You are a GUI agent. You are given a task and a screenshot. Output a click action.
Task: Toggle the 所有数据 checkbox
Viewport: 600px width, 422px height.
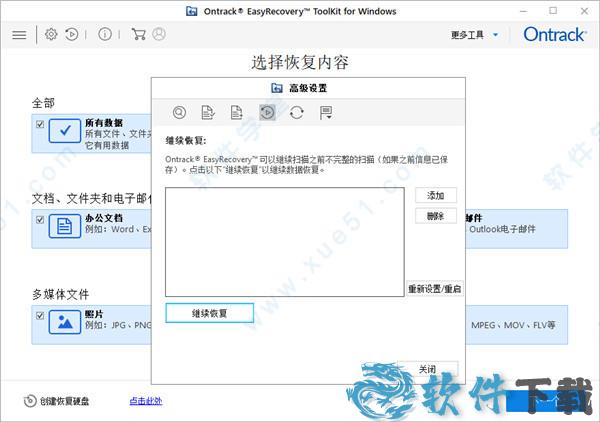(40, 125)
